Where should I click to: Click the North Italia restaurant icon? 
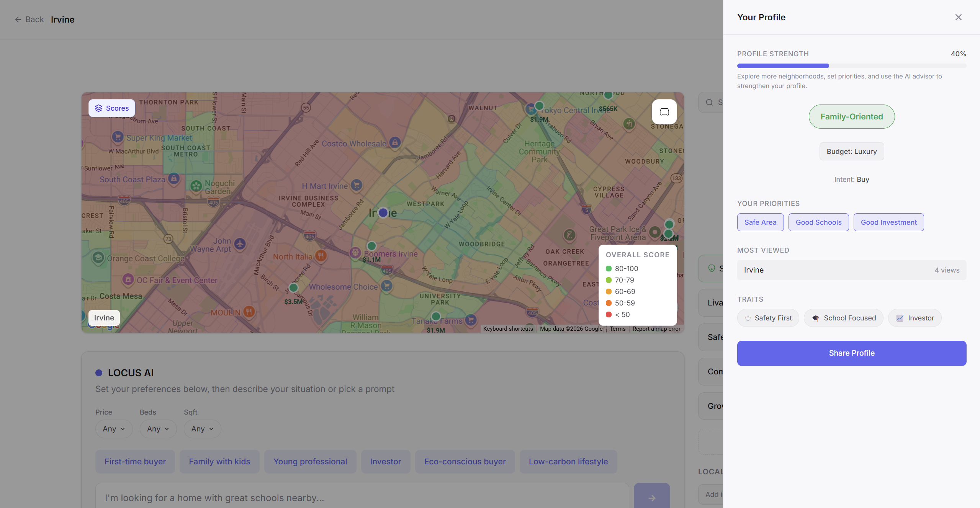[321, 256]
